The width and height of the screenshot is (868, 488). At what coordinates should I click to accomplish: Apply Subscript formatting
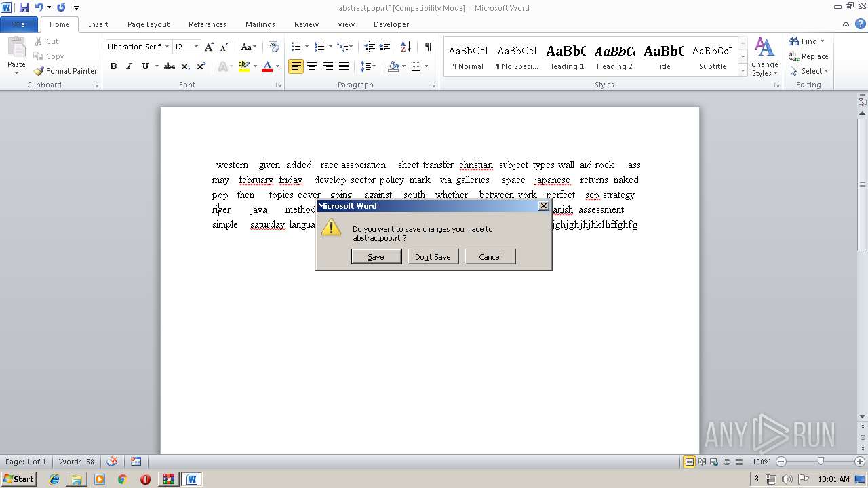tap(186, 66)
